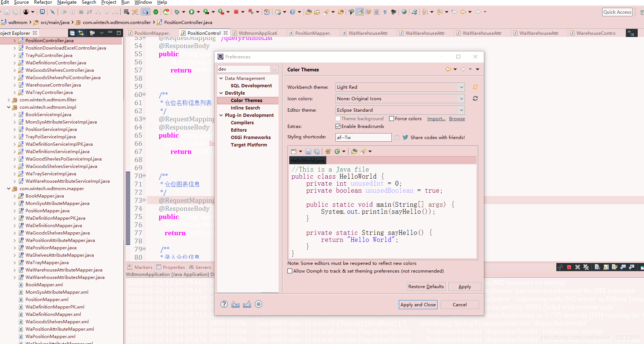Toggle the Theme background checkbox
Viewport: 644px width, 344px height.
click(338, 119)
